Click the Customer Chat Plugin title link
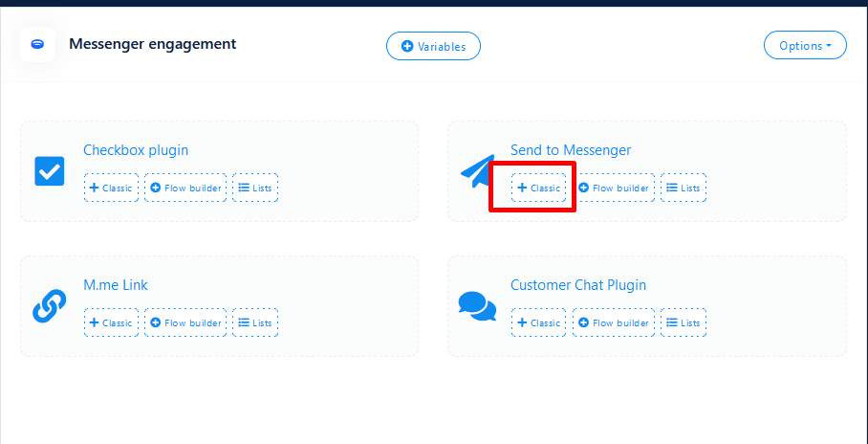Screen dimensions: 868x444 (577, 285)
